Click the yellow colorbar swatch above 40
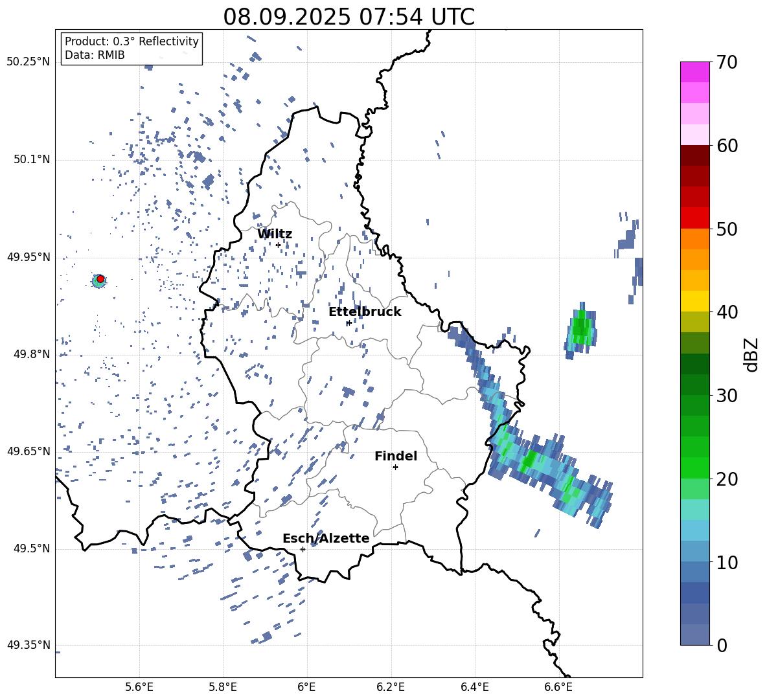The width and height of the screenshot is (767, 700). pos(694,301)
